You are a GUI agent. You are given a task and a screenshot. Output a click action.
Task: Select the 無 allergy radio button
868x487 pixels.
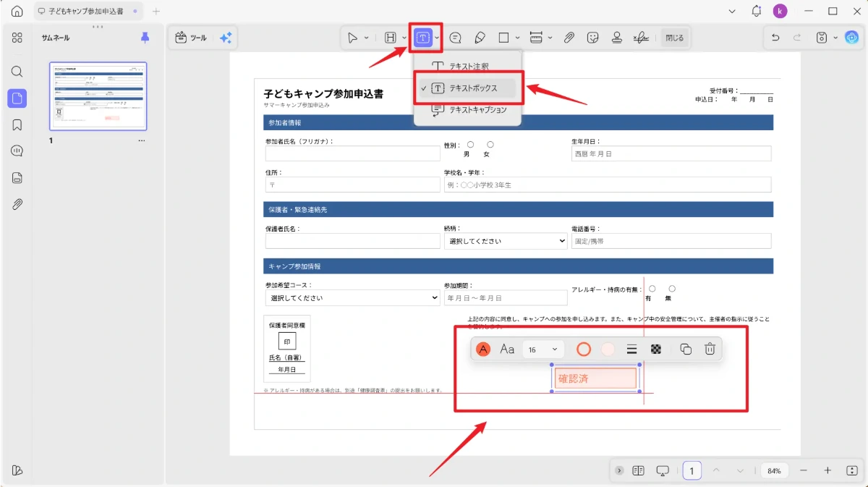coord(671,288)
